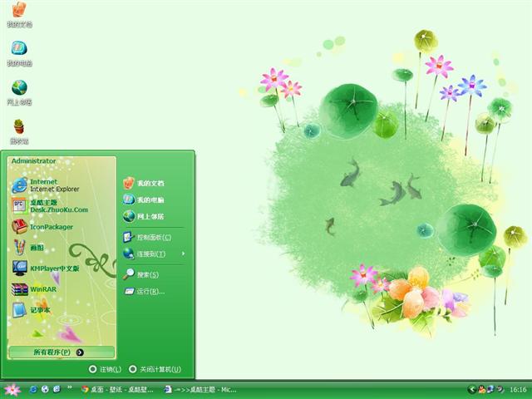The width and height of the screenshot is (532, 399).
Task: Open 网上邻居 in start menu right column
Action: coord(144,216)
